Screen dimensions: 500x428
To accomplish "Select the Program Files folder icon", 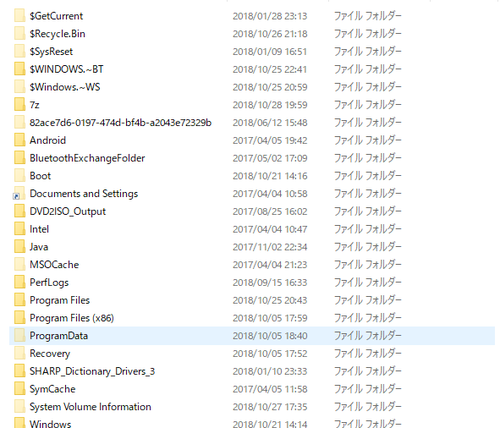I will tap(20, 300).
